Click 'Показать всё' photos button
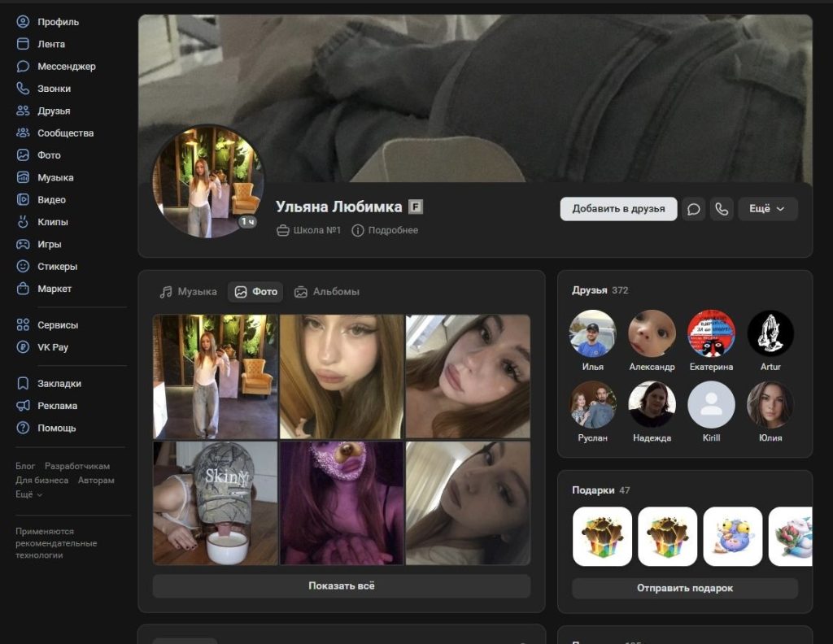The image size is (833, 644). [341, 585]
